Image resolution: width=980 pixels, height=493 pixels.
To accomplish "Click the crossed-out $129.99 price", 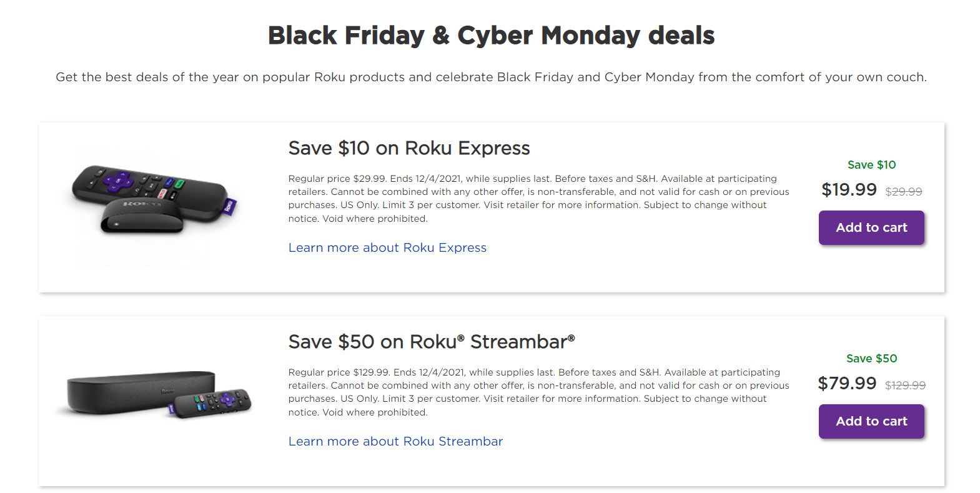I will tap(905, 386).
